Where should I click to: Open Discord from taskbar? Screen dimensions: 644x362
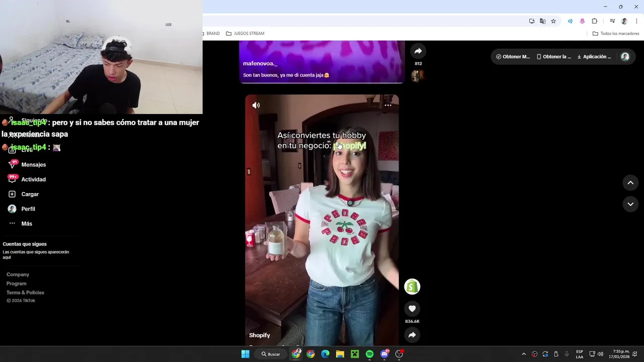pos(384,354)
